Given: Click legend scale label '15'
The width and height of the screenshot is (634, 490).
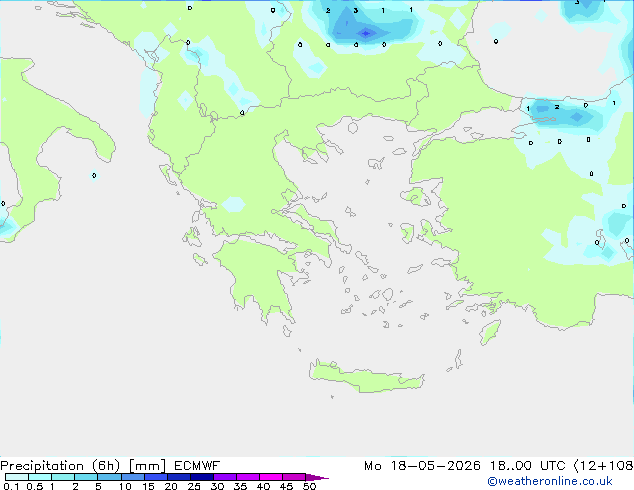Looking at the screenshot, I should 148,486.
